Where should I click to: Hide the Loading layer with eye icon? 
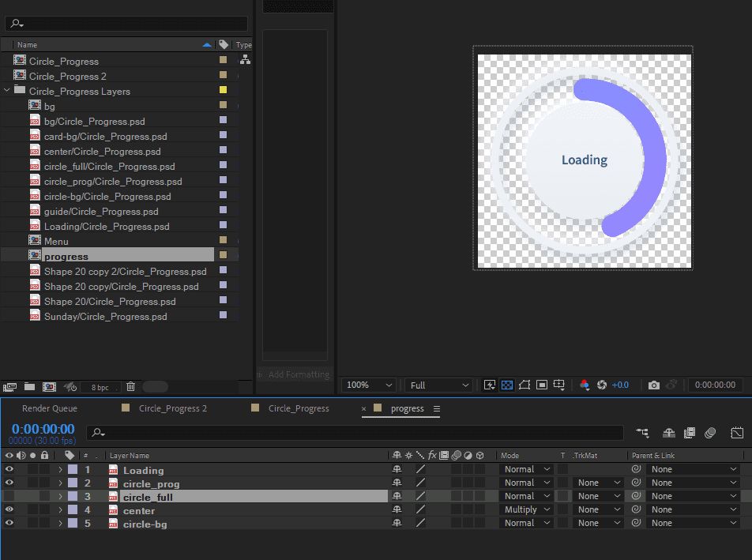pos(9,469)
